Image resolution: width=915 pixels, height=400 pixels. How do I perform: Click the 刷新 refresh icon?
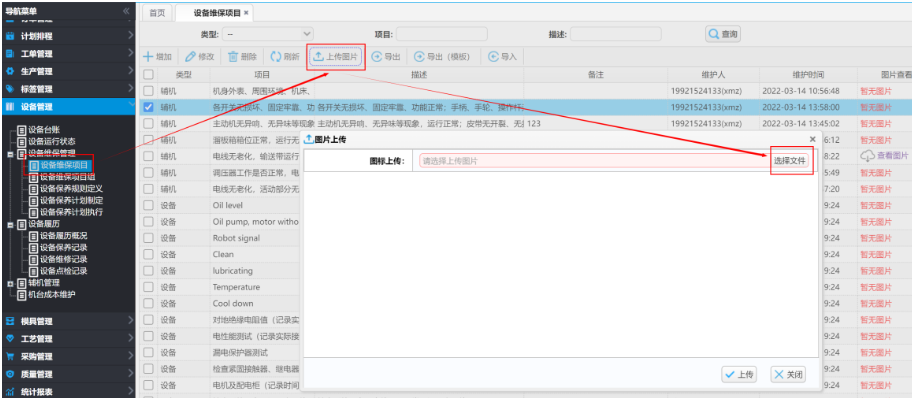tap(276, 57)
